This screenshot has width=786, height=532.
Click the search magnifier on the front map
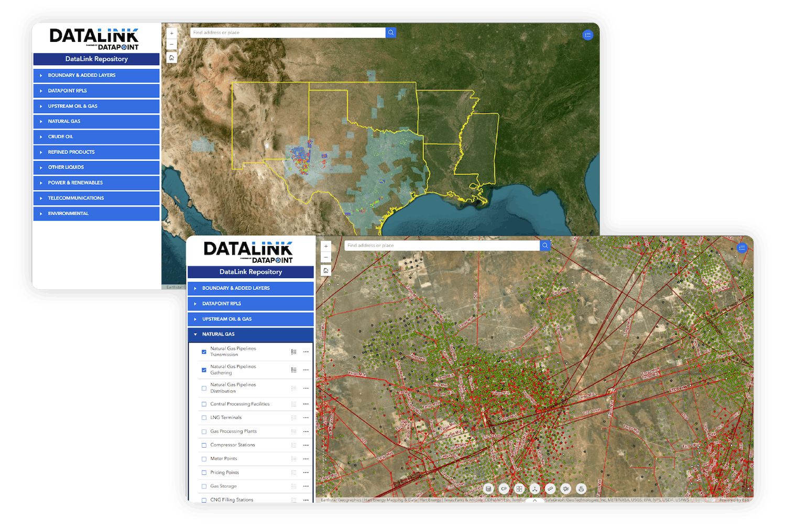[545, 246]
